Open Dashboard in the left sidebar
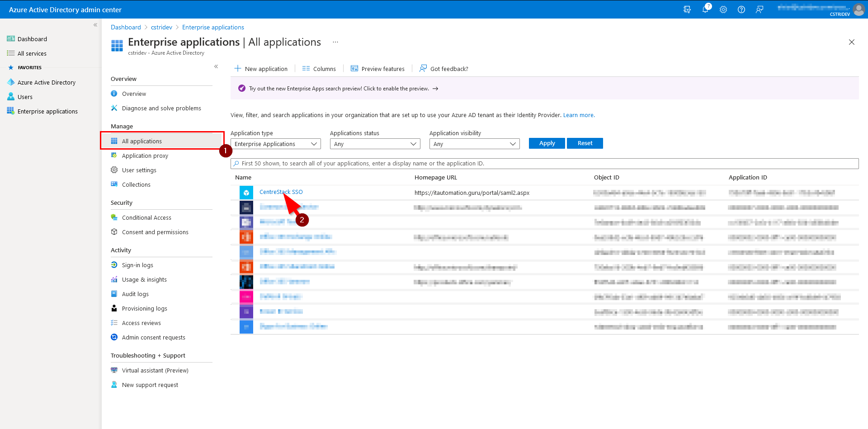Screen dimensions: 868x429 32,39
